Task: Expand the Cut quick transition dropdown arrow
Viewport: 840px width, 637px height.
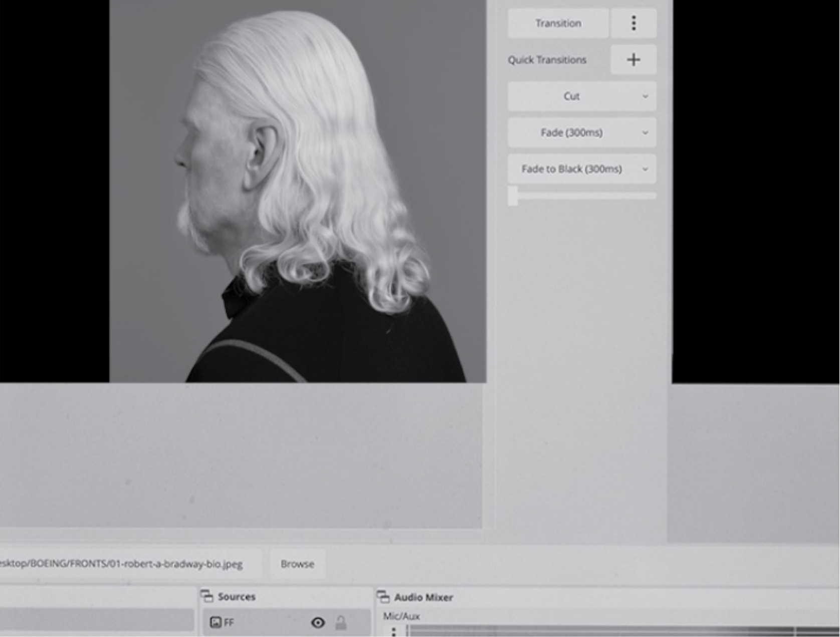Action: point(645,96)
